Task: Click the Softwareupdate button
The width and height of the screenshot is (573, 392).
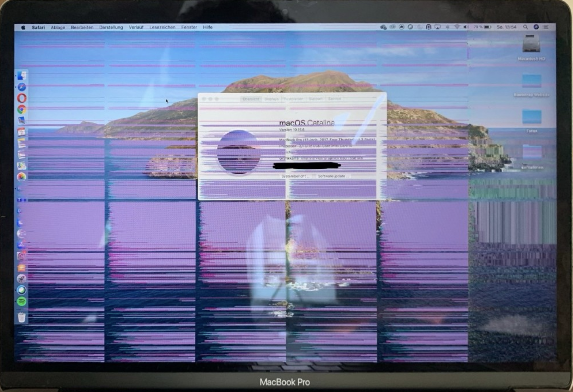Action: [333, 176]
